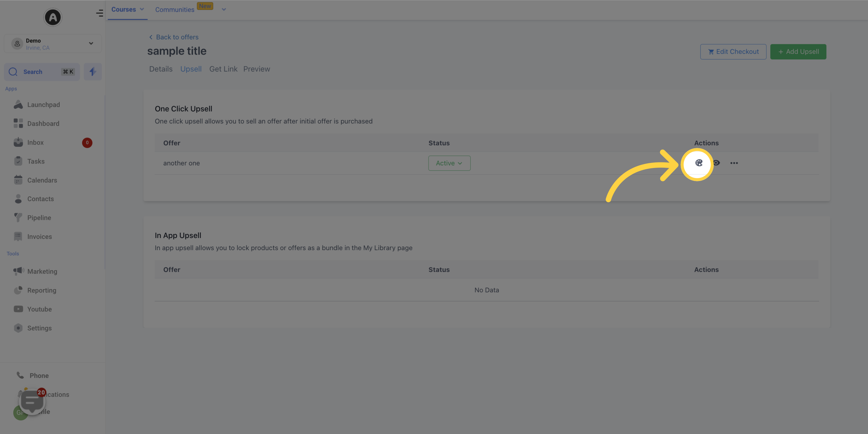
Task: Switch to the Preview tab
Action: point(257,69)
